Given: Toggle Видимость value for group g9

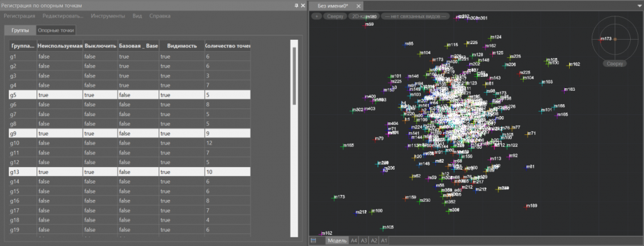Looking at the screenshot, I should 181,133.
